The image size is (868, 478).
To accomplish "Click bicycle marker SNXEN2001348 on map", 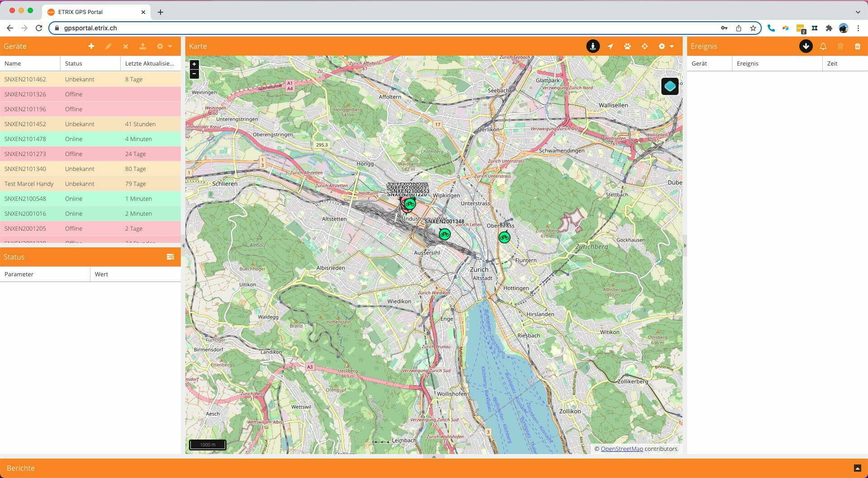I will tap(444, 234).
